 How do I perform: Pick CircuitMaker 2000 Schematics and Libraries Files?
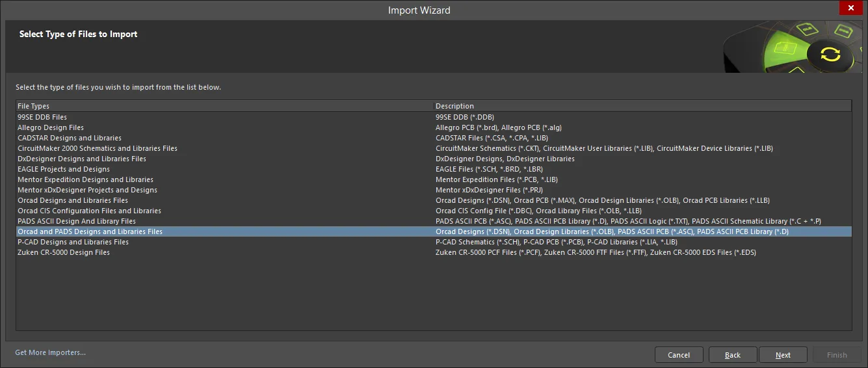[434, 148]
